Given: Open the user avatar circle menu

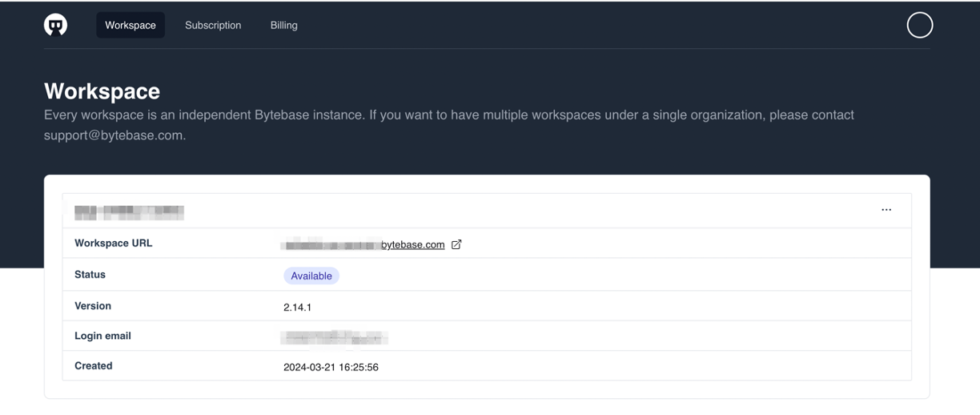Looking at the screenshot, I should point(919,26).
